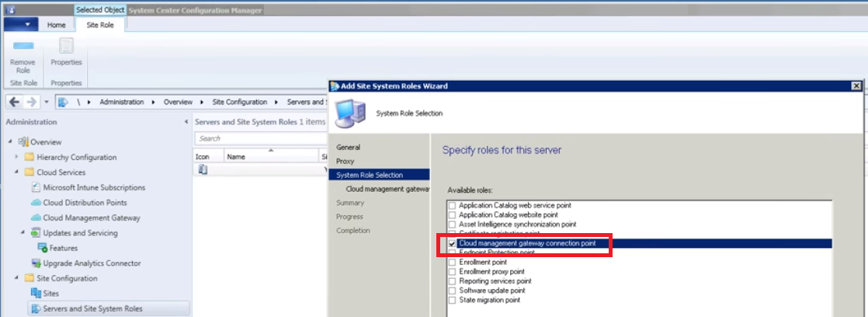Screen dimensions: 868x317
Task: Switch to the Home ribbon tab
Action: coord(57,25)
